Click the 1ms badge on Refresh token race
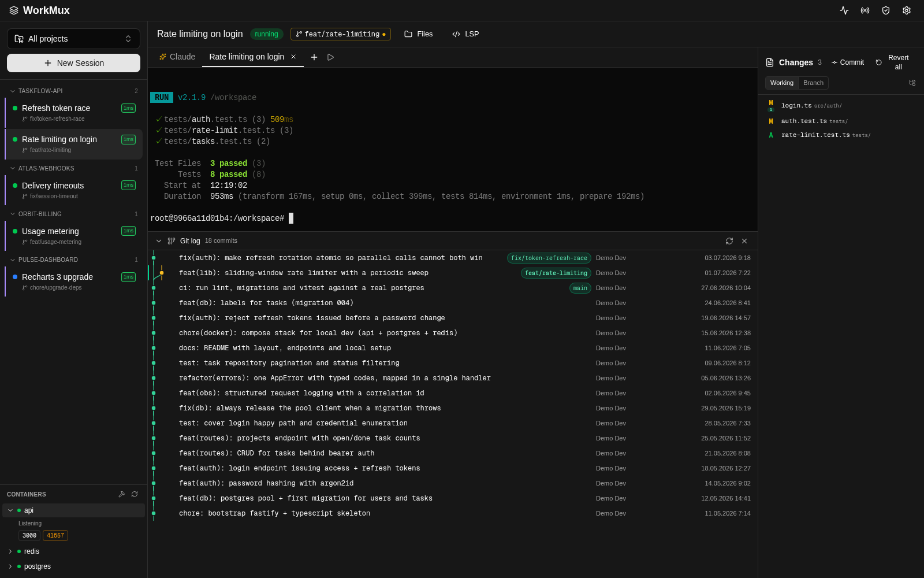The height and width of the screenshot is (578, 924). (x=128, y=108)
